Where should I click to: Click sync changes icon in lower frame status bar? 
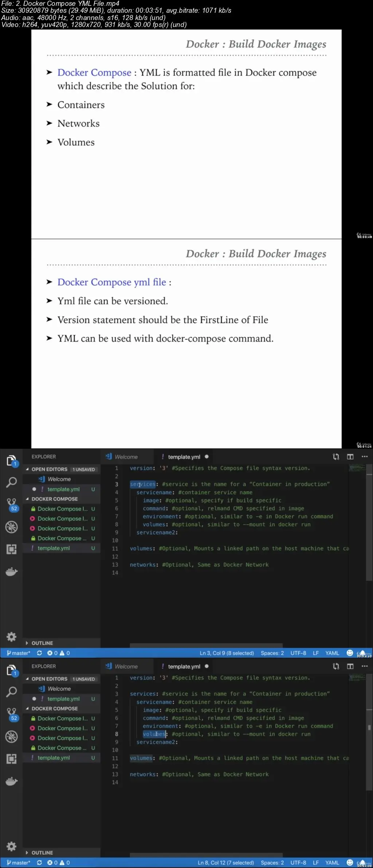click(39, 863)
